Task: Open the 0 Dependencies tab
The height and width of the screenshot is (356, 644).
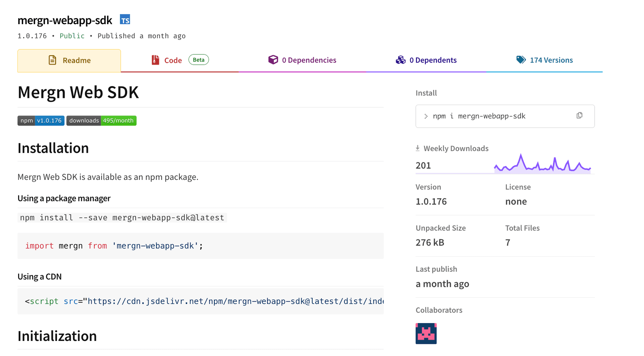Action: click(309, 60)
